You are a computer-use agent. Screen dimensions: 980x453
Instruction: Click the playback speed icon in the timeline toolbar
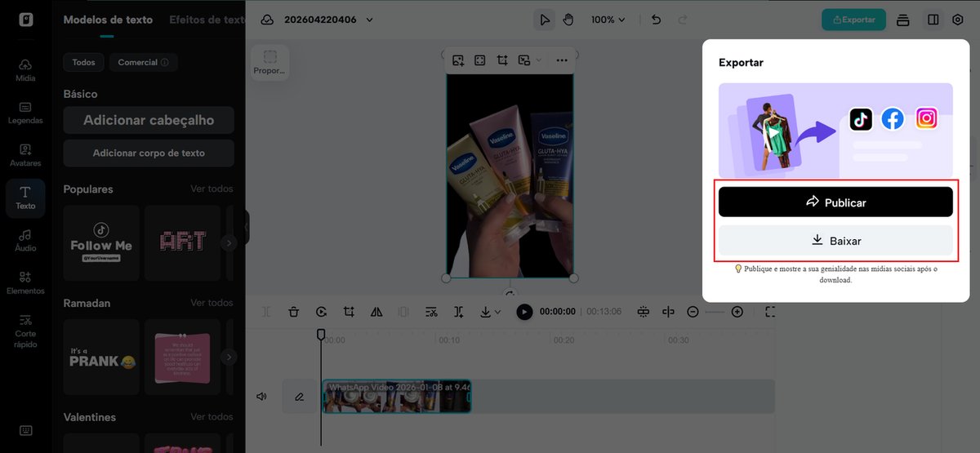coord(322,312)
